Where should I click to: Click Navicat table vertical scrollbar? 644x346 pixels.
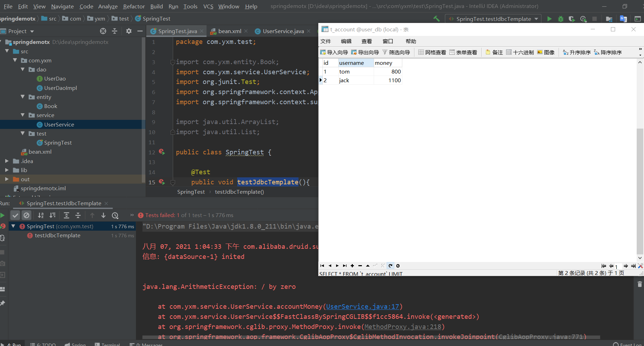pos(640,191)
